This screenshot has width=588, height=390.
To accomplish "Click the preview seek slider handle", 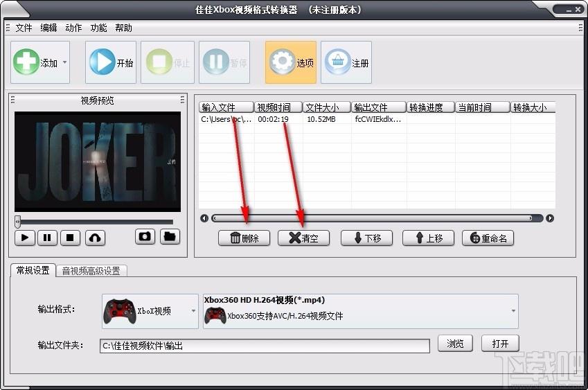I will coord(17,222).
